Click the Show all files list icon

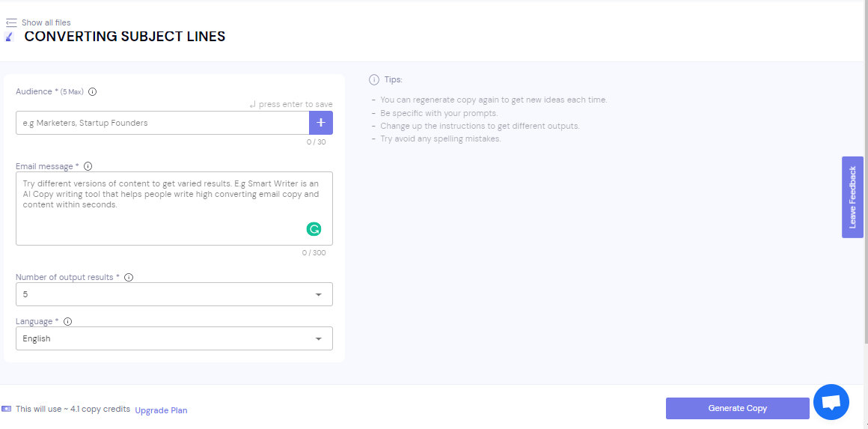click(11, 22)
